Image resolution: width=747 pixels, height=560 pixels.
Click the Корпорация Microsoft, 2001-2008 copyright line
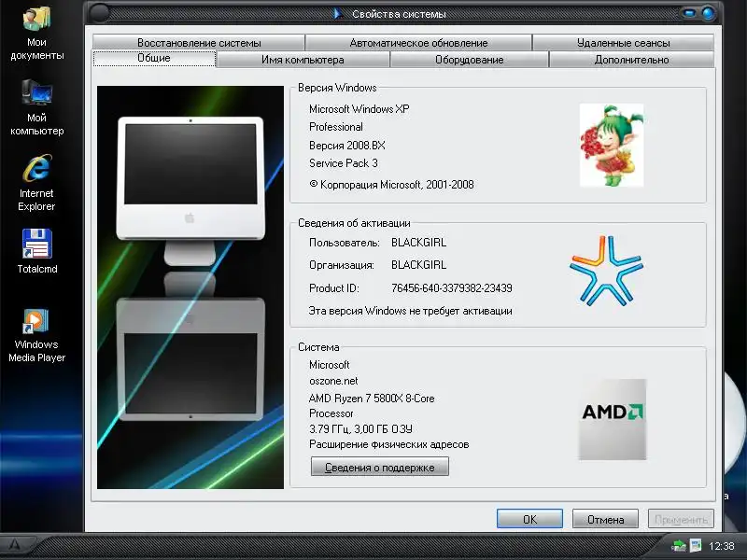[391, 185]
